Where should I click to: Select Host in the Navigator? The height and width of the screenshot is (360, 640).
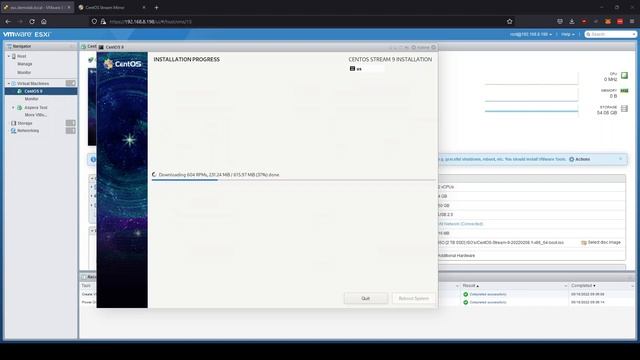point(22,56)
